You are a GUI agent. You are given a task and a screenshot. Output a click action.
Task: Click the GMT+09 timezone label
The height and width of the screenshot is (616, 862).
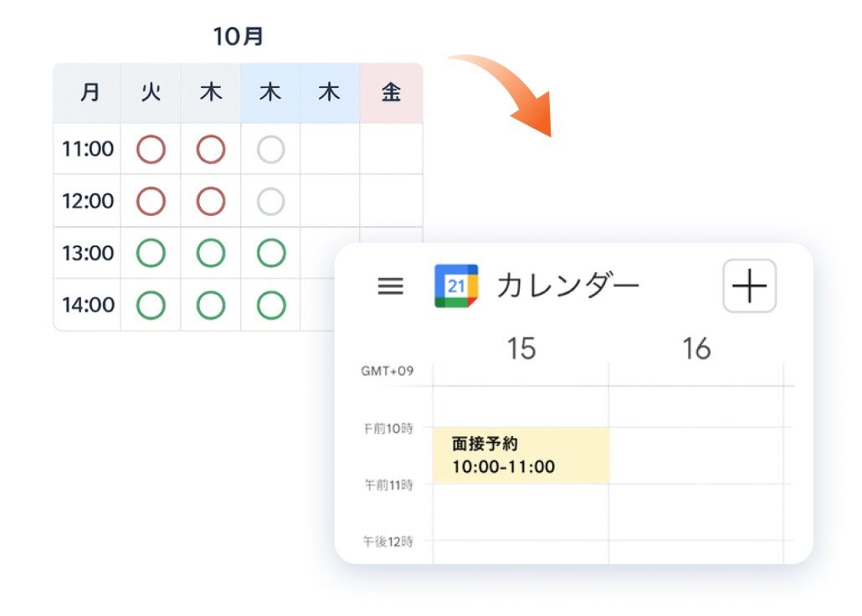pos(387,372)
